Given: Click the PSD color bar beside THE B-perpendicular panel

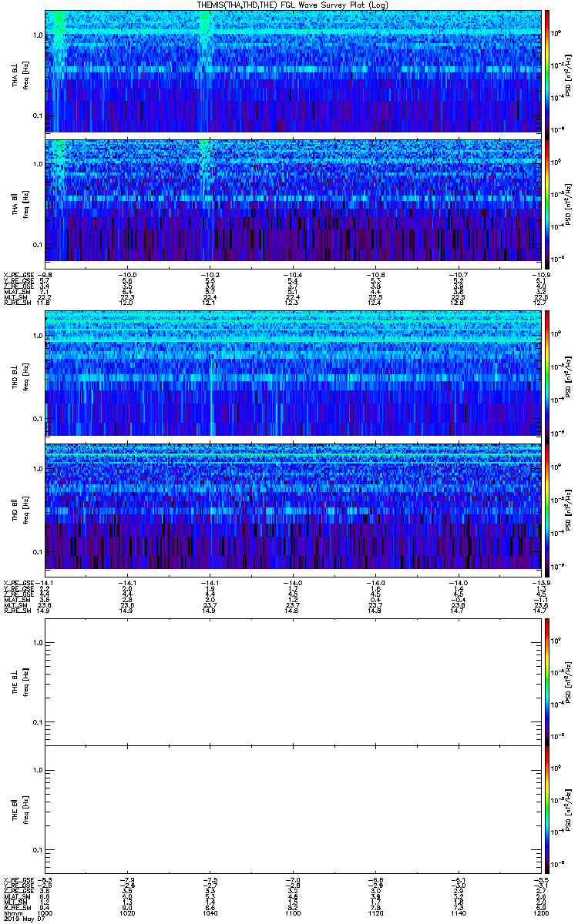Looking at the screenshot, I should click(x=547, y=681).
